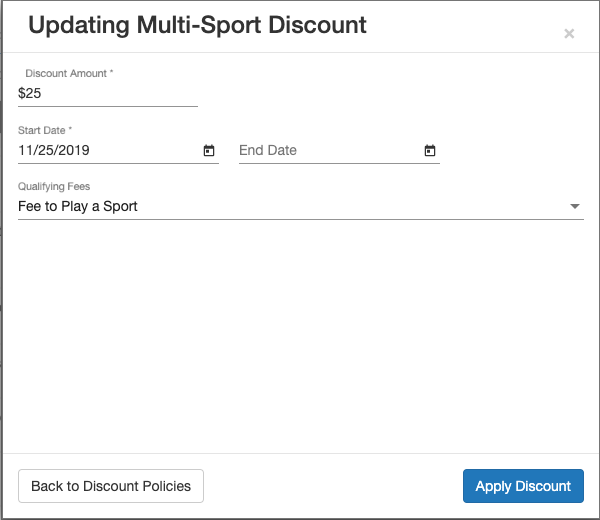
Task: Expand the Qualifying Fees dropdown arrow
Action: [x=574, y=207]
